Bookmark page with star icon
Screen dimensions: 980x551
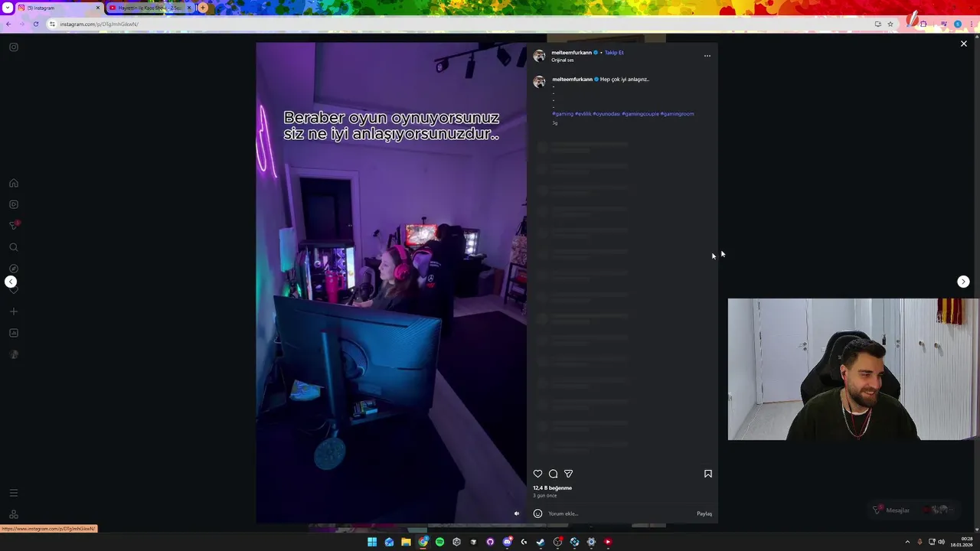[890, 24]
